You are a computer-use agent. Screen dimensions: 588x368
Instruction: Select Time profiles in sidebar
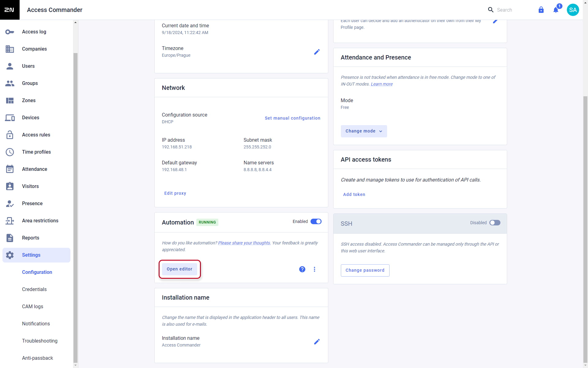pos(36,152)
